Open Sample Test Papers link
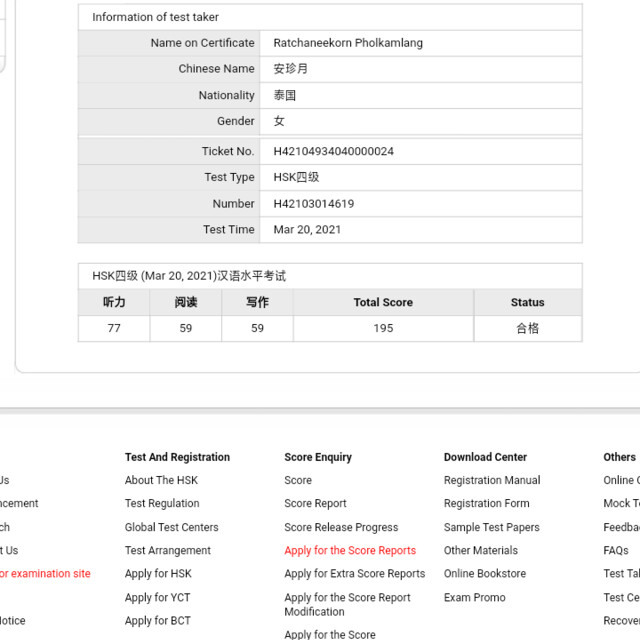Screen dimensions: 640x640 pos(491,527)
